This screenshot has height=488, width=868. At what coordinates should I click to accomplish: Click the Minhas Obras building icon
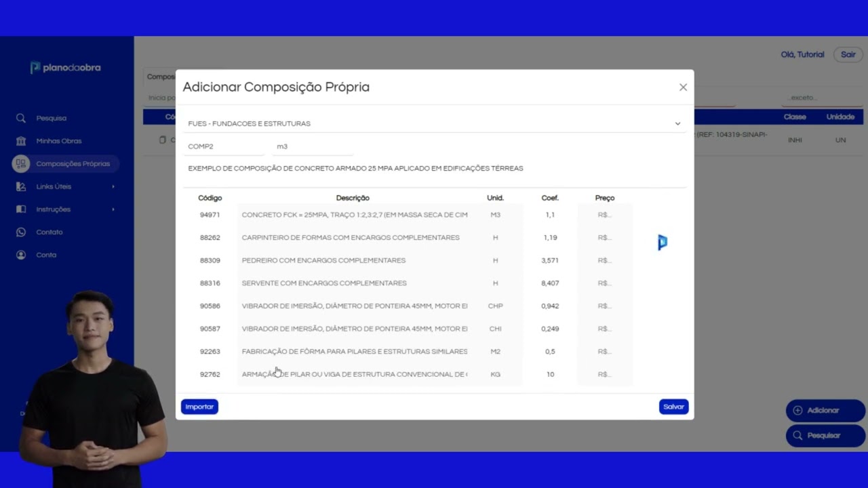pos(21,141)
